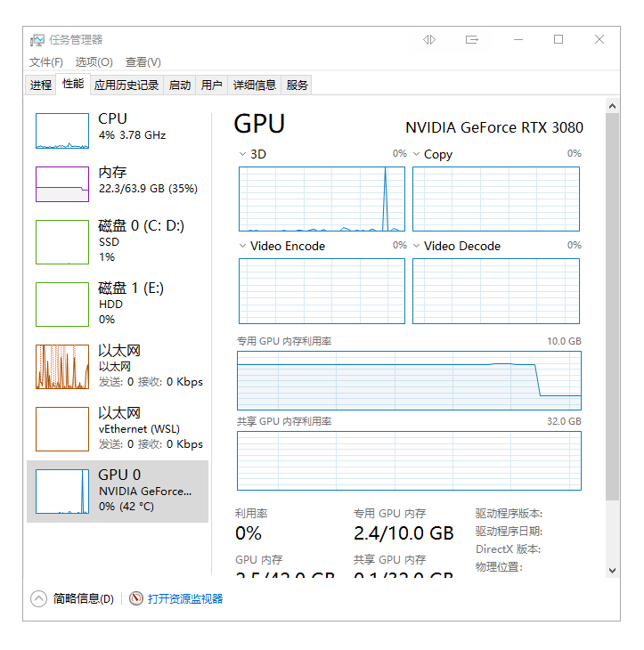Select 磁盘 0 (C: D:) SSD graph thumbnail
Screen dimensions: 644x650
tap(62, 242)
